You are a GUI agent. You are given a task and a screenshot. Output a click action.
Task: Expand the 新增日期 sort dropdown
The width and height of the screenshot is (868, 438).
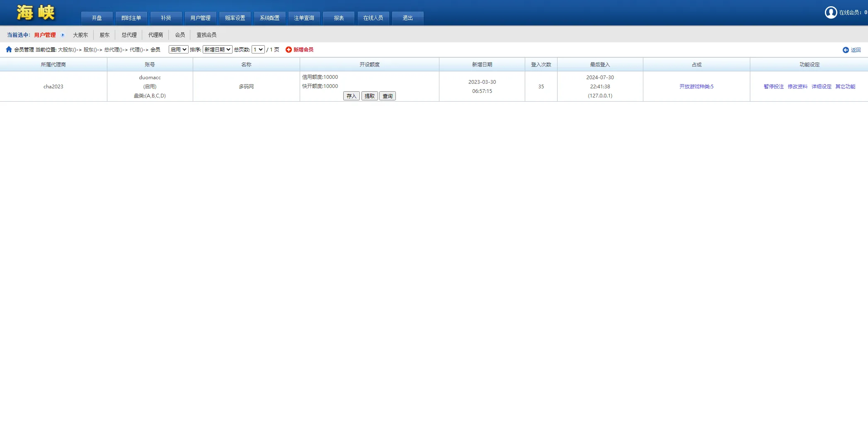tap(217, 50)
